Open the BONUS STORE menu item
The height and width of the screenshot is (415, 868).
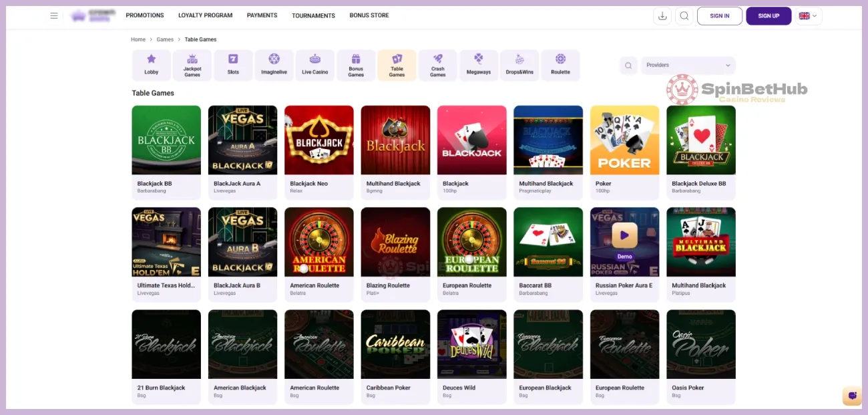[369, 15]
